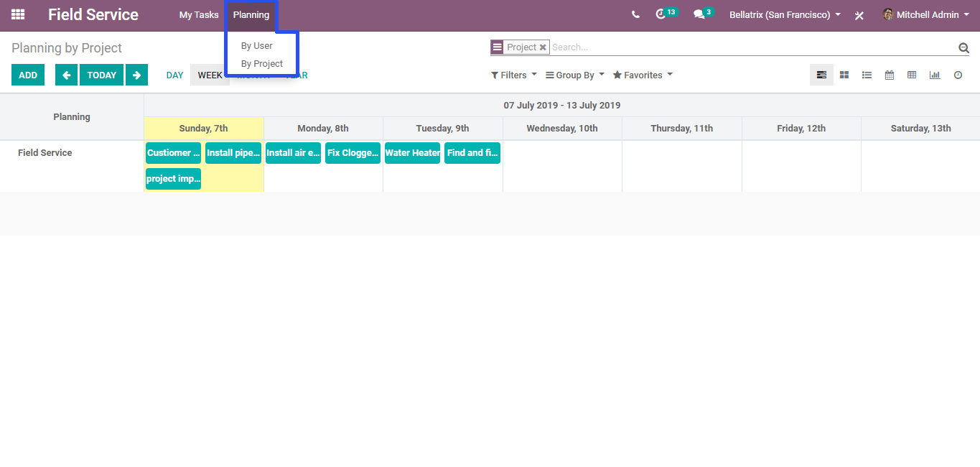Click Sunday, 7th column header
980x467 pixels.
(x=204, y=129)
